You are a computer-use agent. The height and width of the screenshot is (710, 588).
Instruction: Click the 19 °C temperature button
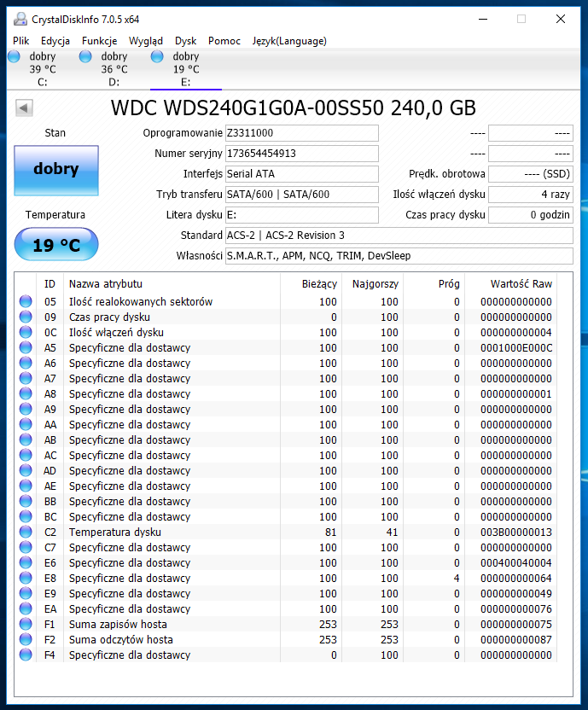coord(56,245)
